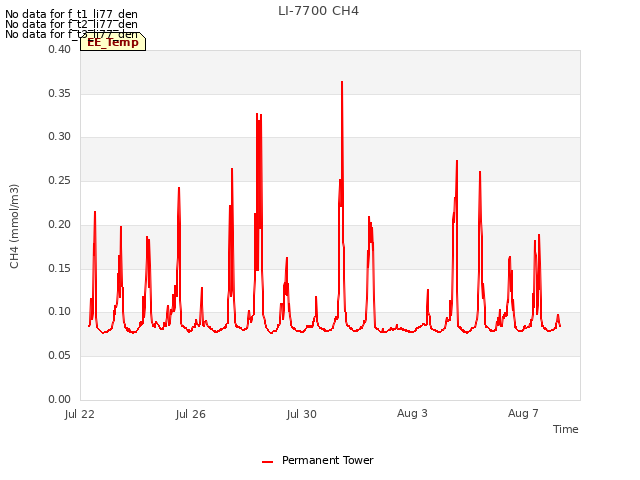The height and width of the screenshot is (480, 640).
Task: Click the 0.25 y-axis tick label
Action: click(59, 180)
